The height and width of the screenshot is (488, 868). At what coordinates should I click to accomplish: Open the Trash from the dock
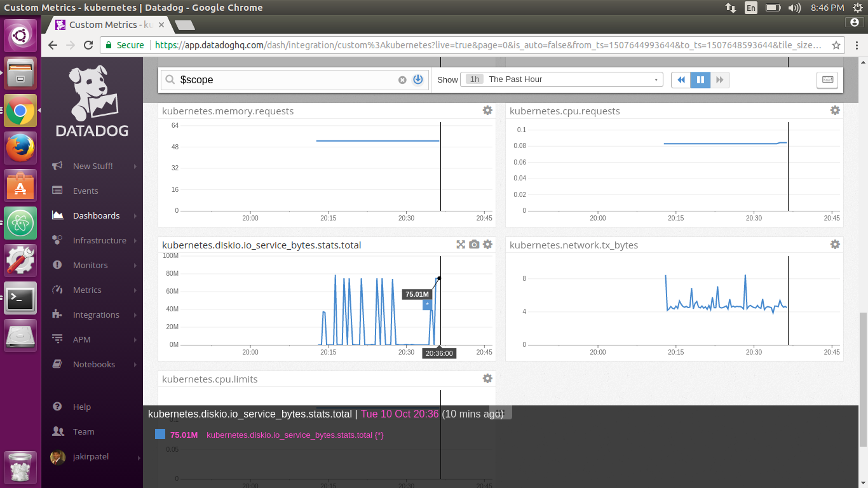pos(20,467)
